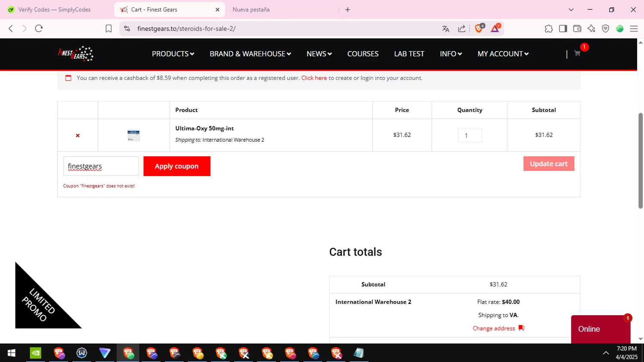Click the Cart totals heading
This screenshot has height=362, width=644.
pyautogui.click(x=355, y=252)
